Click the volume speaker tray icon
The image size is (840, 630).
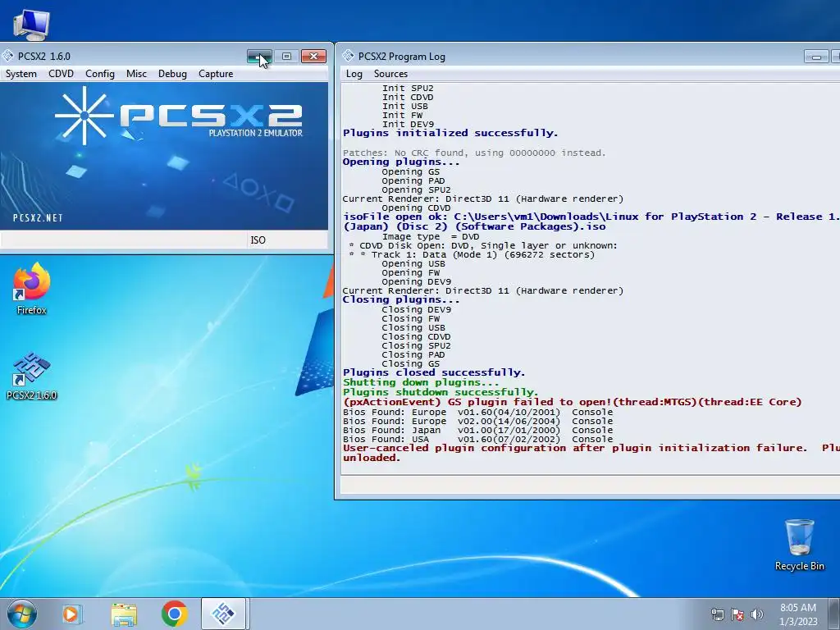tap(757, 614)
